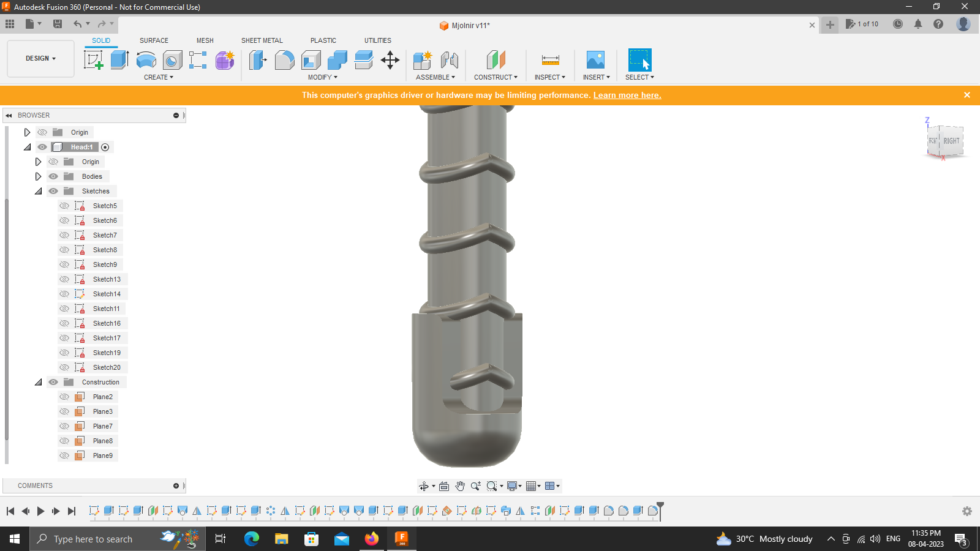
Task: Collapse the Sketches folder
Action: (39, 190)
